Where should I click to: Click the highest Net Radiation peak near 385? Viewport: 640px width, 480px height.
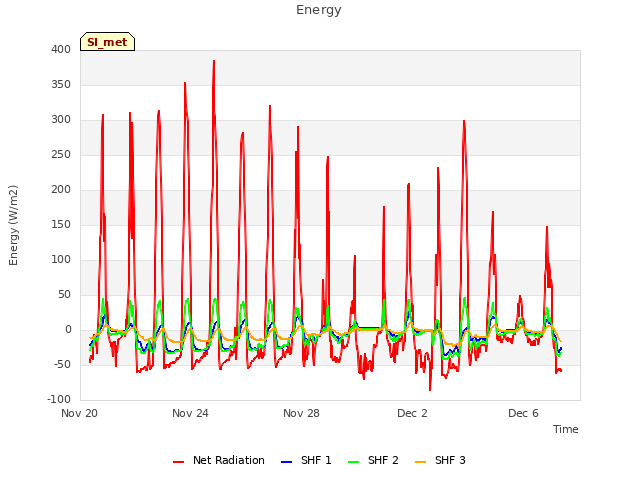click(x=214, y=61)
